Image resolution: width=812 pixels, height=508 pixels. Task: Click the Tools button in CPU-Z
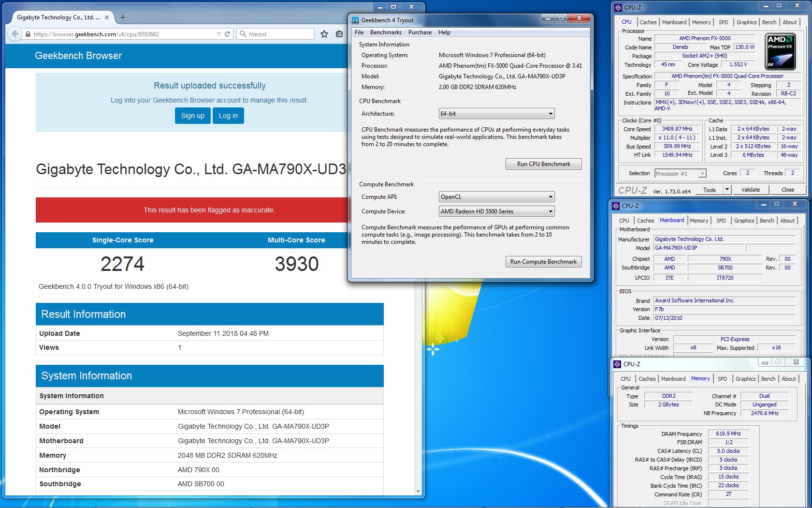(x=710, y=190)
